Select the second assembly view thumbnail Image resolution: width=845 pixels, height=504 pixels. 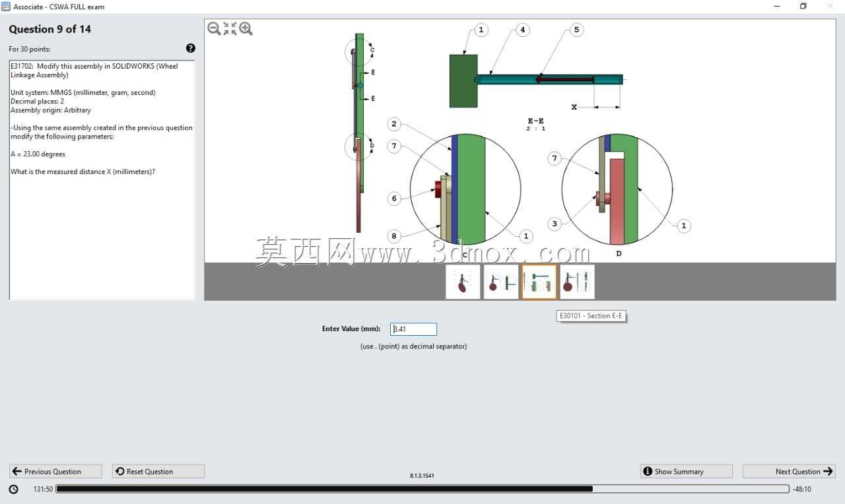(501, 282)
